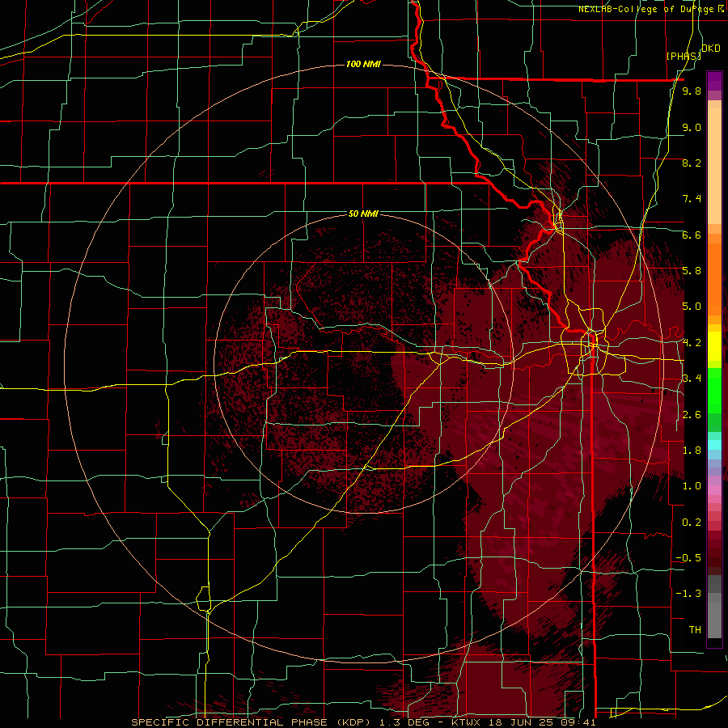This screenshot has width=728, height=728.
Task: Click the [PHAS] legend header text
Action: tap(683, 56)
